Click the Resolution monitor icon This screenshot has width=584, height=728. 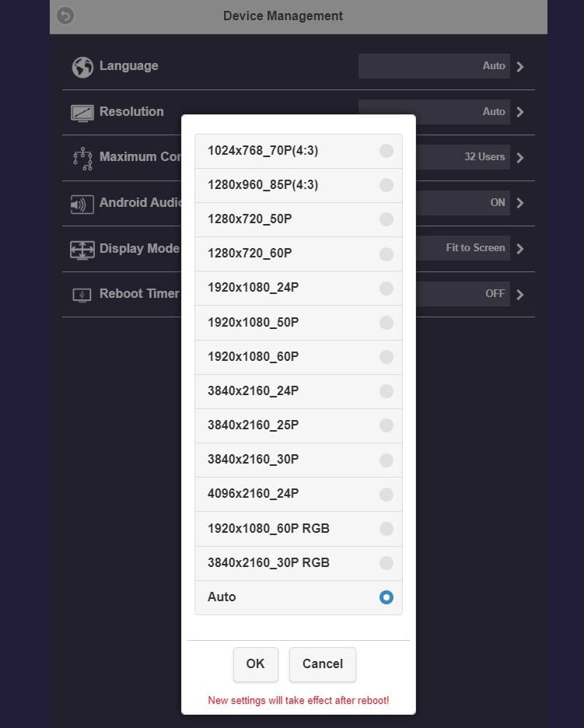[82, 113]
